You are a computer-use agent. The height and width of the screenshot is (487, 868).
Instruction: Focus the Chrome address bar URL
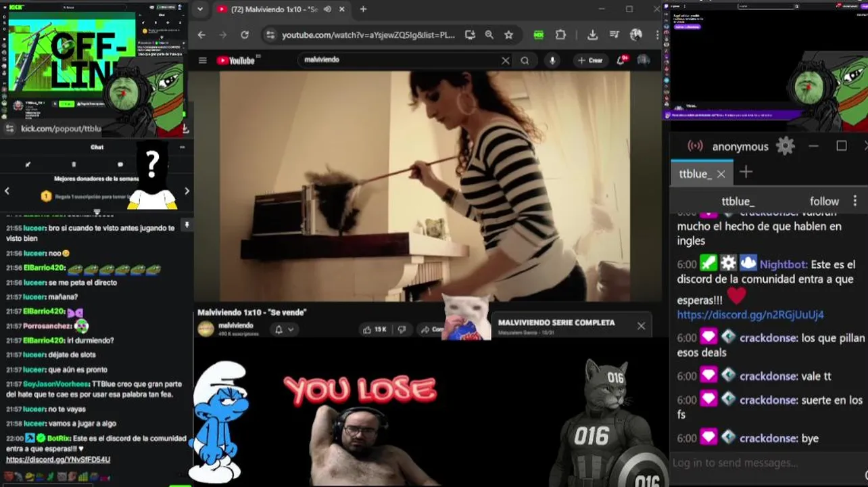pos(368,35)
